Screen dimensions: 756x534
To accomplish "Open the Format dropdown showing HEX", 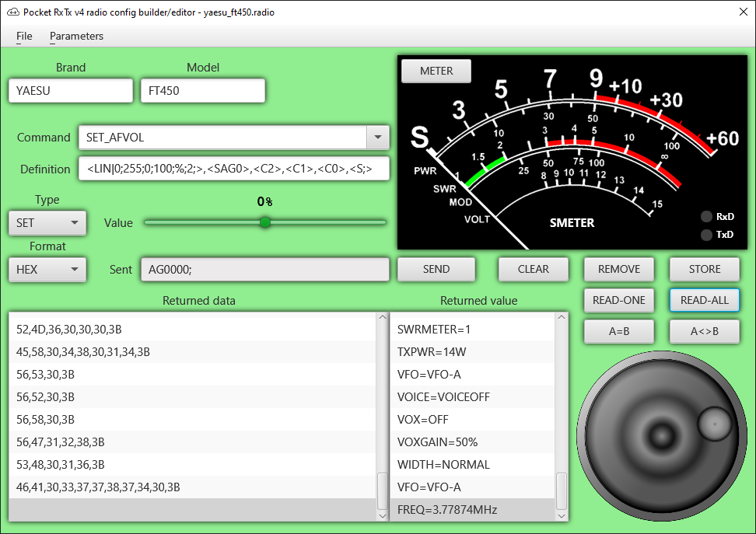I will pos(47,270).
